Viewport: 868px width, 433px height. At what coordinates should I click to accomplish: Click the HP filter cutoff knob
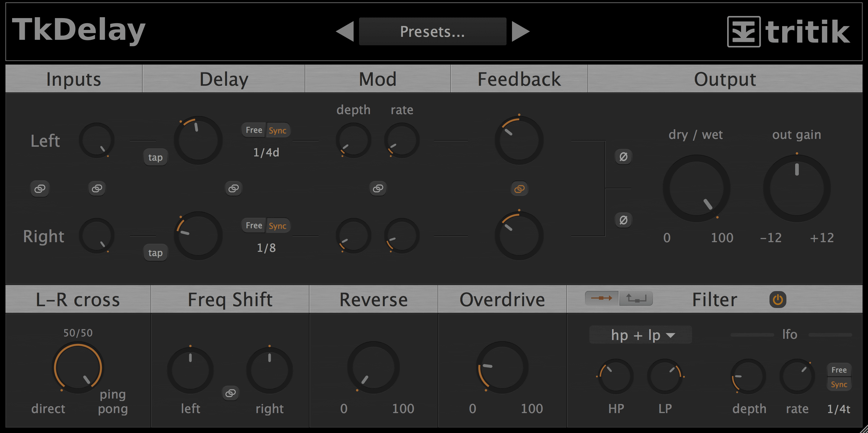tap(616, 377)
